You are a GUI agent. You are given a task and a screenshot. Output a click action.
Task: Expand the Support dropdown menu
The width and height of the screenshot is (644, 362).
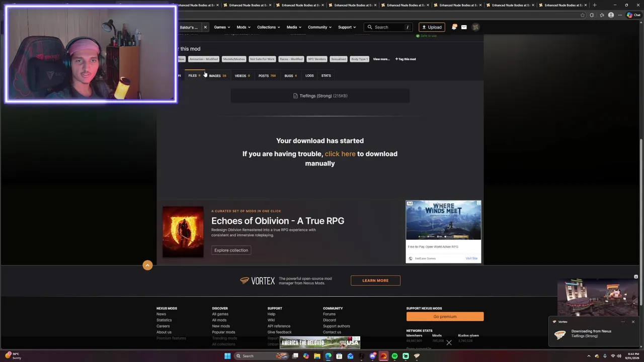tap(347, 27)
